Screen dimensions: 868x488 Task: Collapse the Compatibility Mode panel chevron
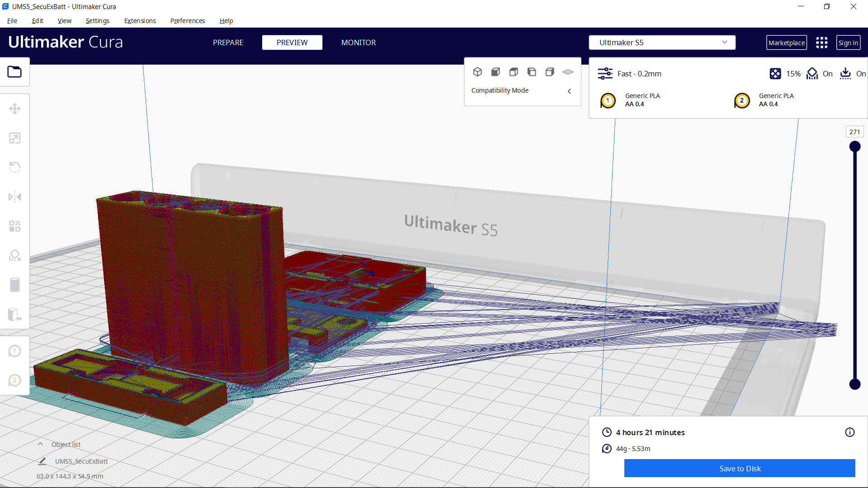click(x=569, y=91)
